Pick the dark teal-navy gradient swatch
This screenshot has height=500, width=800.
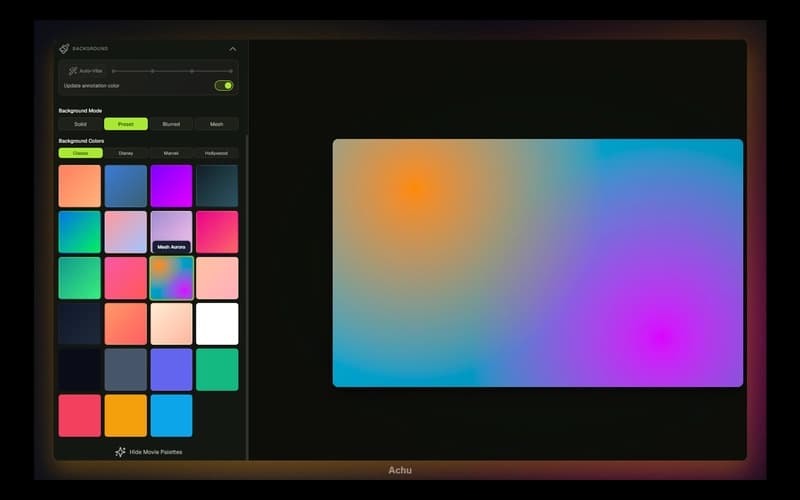click(217, 186)
